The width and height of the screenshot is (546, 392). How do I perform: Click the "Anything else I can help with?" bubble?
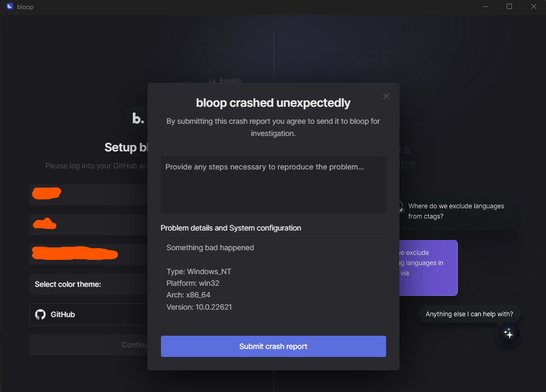(x=469, y=314)
